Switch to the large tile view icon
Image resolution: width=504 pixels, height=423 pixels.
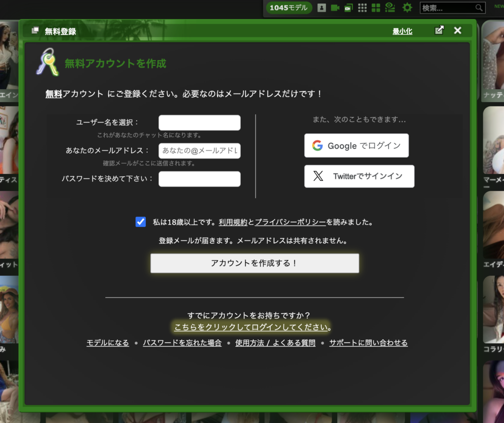click(376, 7)
